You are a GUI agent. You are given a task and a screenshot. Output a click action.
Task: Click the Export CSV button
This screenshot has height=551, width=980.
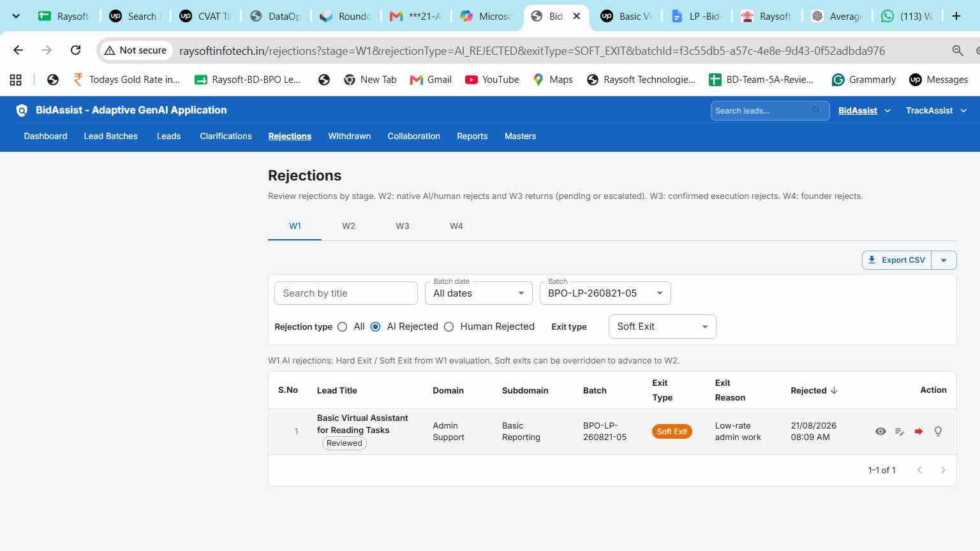click(896, 260)
